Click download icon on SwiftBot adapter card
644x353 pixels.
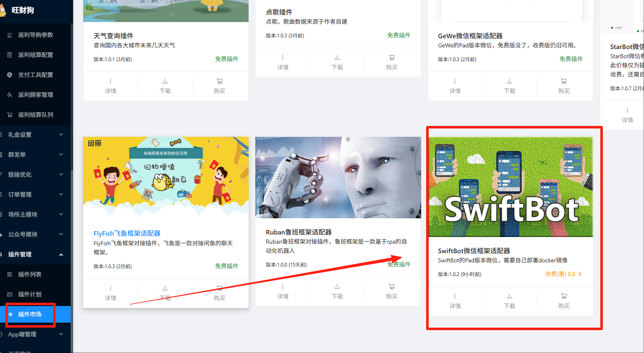click(x=509, y=296)
